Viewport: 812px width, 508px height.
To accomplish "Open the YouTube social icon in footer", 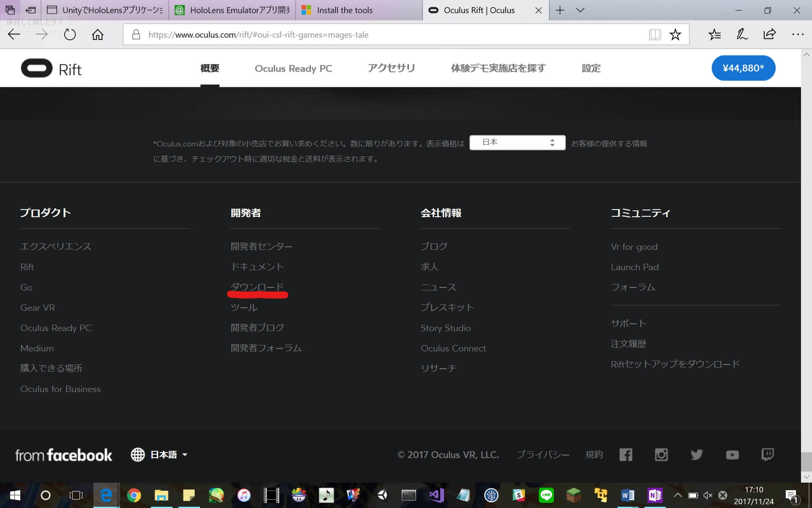I will click(732, 455).
